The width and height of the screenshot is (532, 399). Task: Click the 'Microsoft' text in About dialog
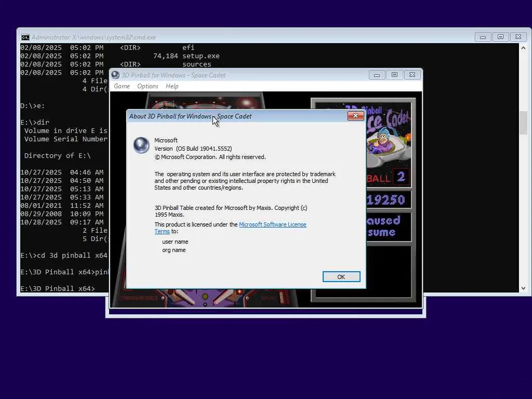click(x=166, y=140)
